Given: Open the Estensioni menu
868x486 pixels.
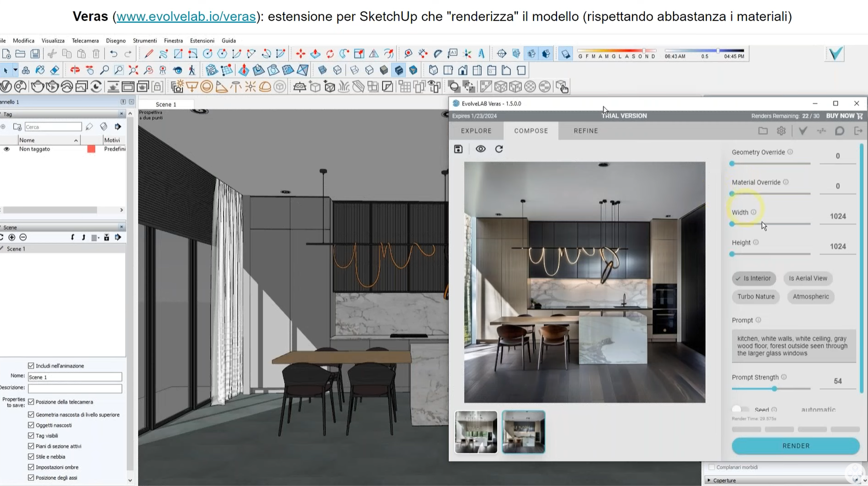Looking at the screenshot, I should coord(202,41).
